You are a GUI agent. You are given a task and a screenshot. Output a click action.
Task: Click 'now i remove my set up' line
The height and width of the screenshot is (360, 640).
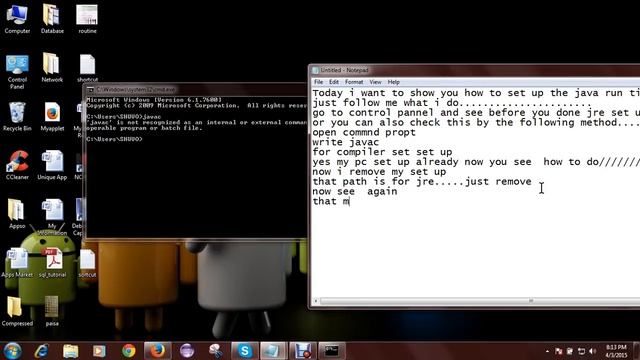pos(379,172)
